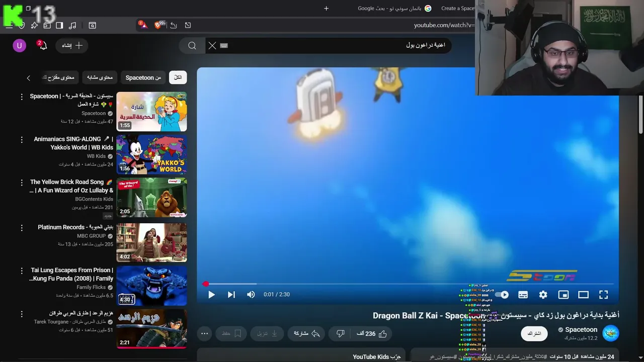Share the video via مشاركة button
This screenshot has height=362, width=644.
[x=307, y=334]
